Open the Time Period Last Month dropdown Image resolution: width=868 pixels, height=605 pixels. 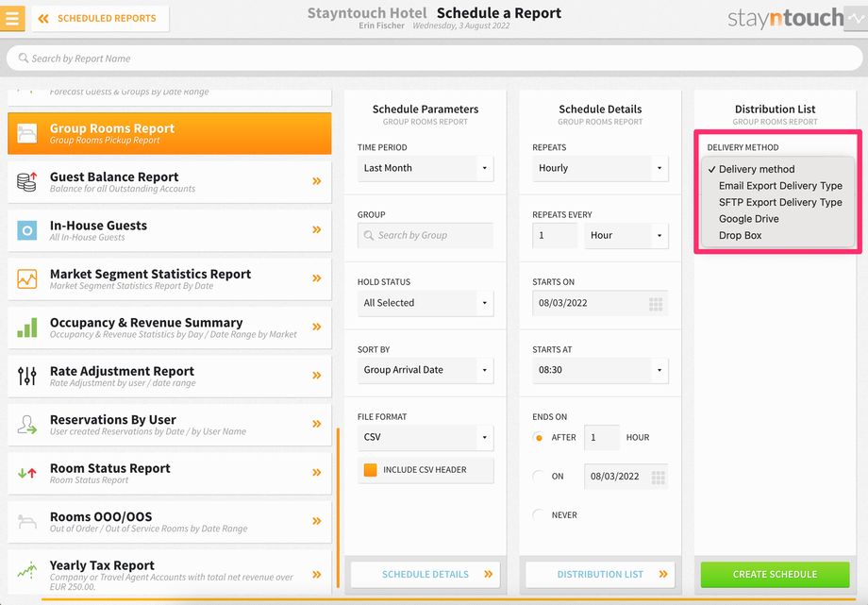tap(426, 168)
